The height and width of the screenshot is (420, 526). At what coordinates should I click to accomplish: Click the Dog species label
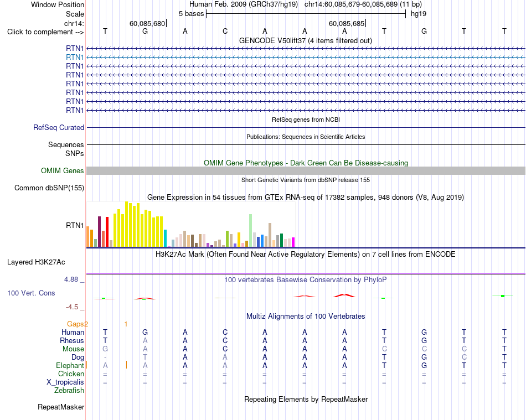point(78,357)
